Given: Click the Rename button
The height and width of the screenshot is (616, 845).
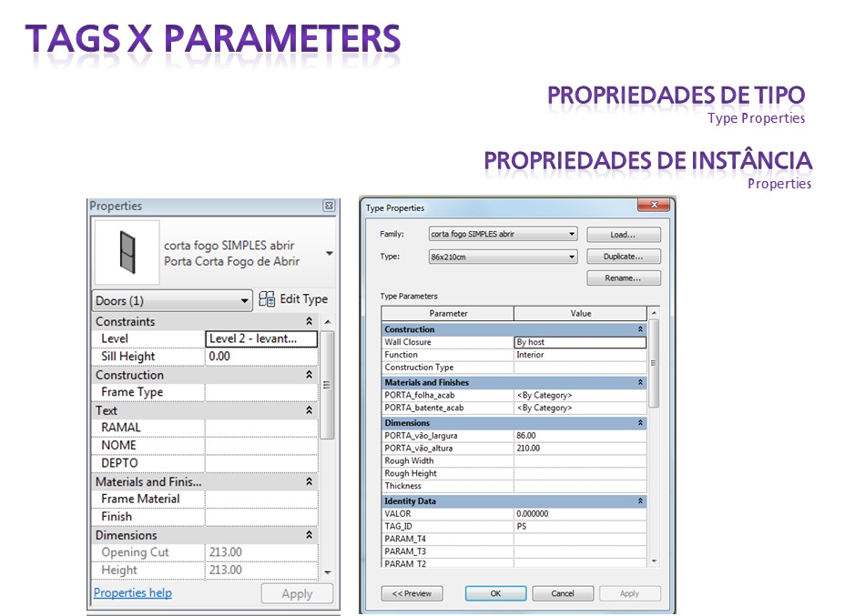Looking at the screenshot, I should pyautogui.click(x=624, y=278).
